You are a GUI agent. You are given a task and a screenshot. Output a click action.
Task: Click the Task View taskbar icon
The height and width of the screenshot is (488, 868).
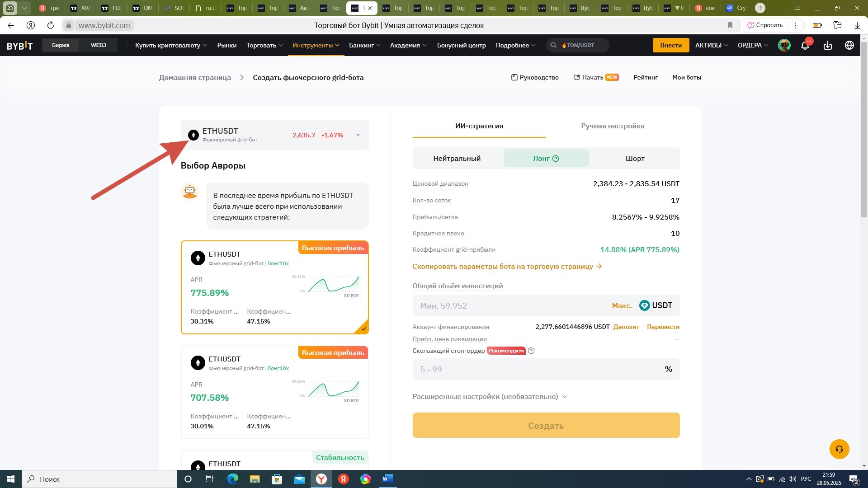pyautogui.click(x=210, y=479)
